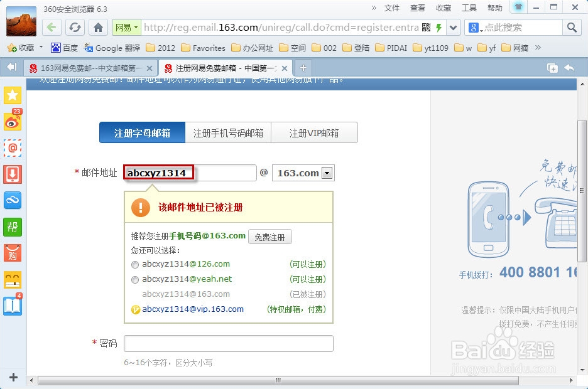Viewport: 588px width, 389px height.
Task: Expand the 网易 site identity dropdown
Action: [x=126, y=28]
